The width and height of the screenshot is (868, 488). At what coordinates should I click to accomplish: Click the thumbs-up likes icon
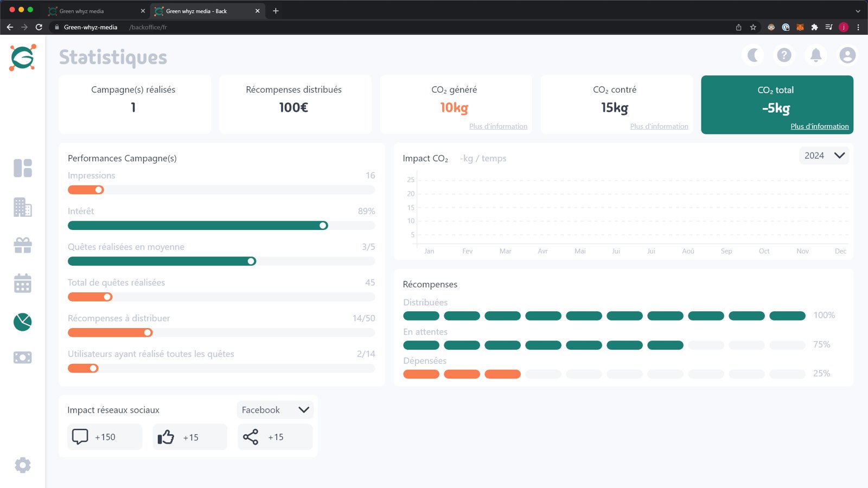(166, 437)
